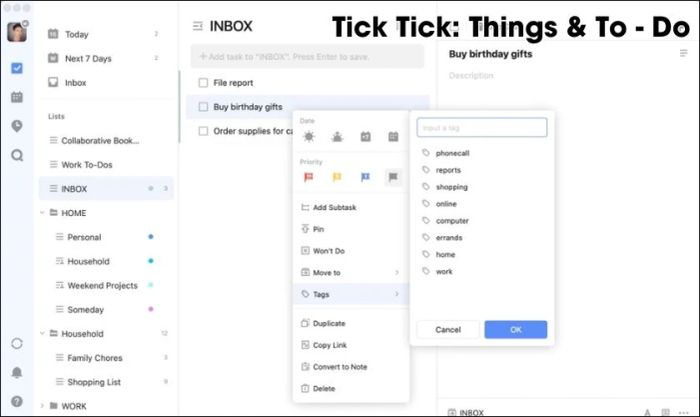Screen dimensions: 700x417
Task: Open the Work To-Dos list
Action: pyautogui.click(x=106, y=165)
